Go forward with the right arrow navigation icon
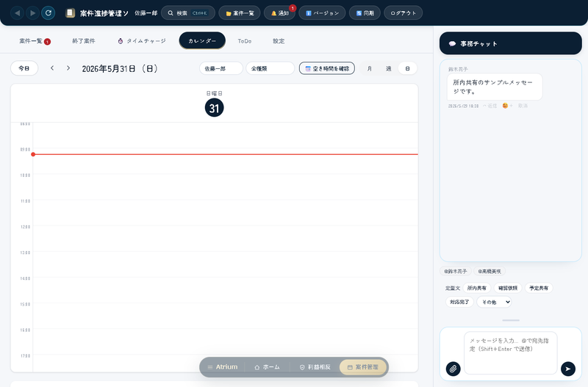Viewport: 588px width, 387px height. tap(32, 13)
